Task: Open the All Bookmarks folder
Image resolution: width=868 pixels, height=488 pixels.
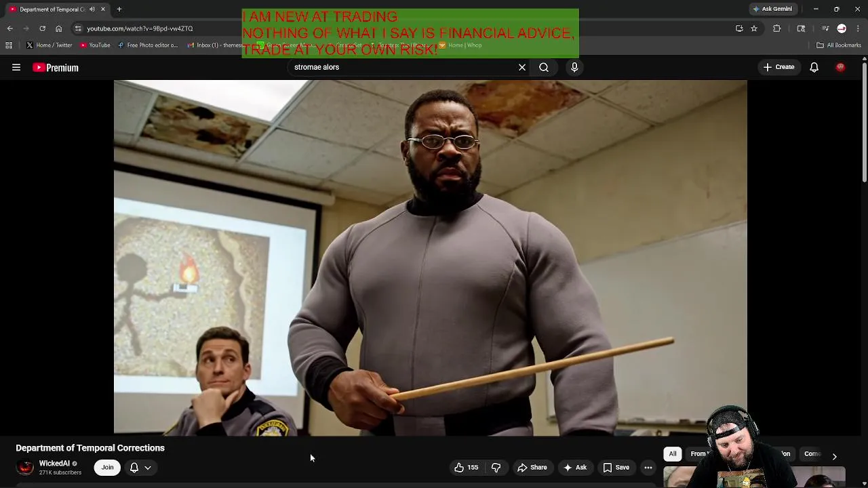Action: (x=839, y=45)
